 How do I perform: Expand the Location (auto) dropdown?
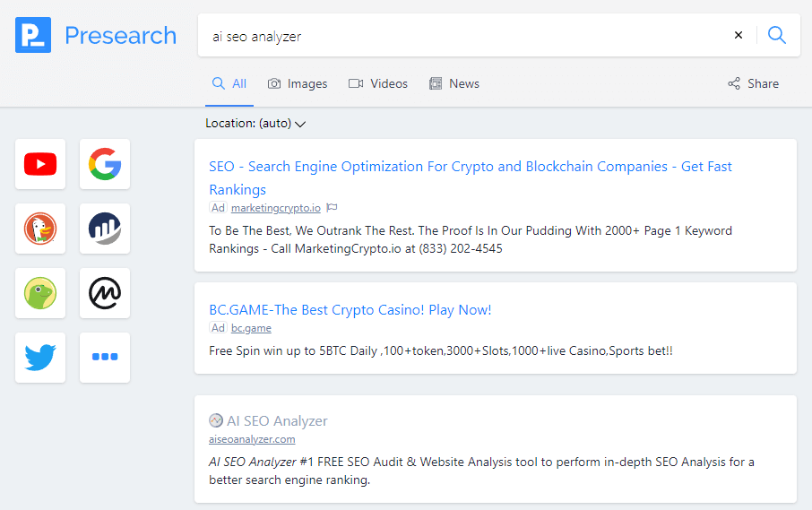[x=255, y=124]
